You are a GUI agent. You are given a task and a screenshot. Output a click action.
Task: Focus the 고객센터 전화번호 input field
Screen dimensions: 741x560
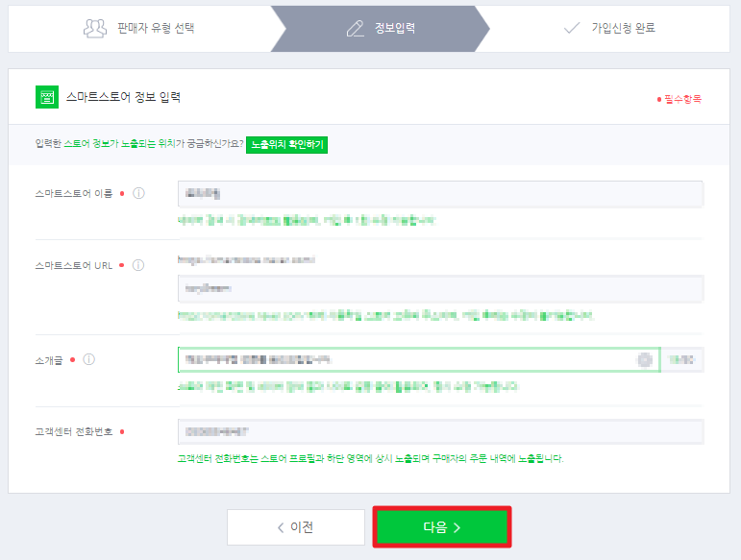pos(440,431)
